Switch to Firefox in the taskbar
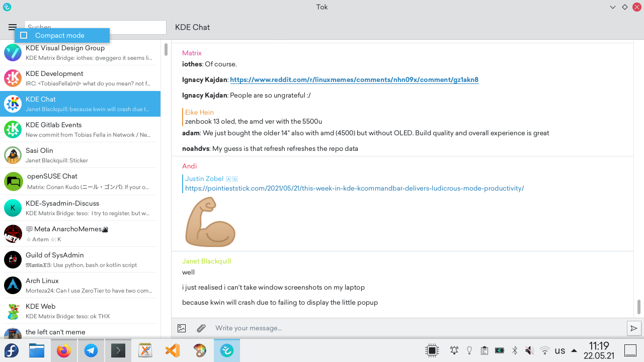644x362 pixels. click(x=64, y=350)
